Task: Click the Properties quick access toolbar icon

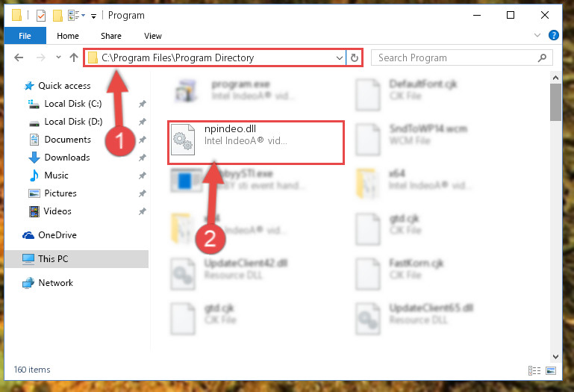Action: pyautogui.click(x=41, y=16)
